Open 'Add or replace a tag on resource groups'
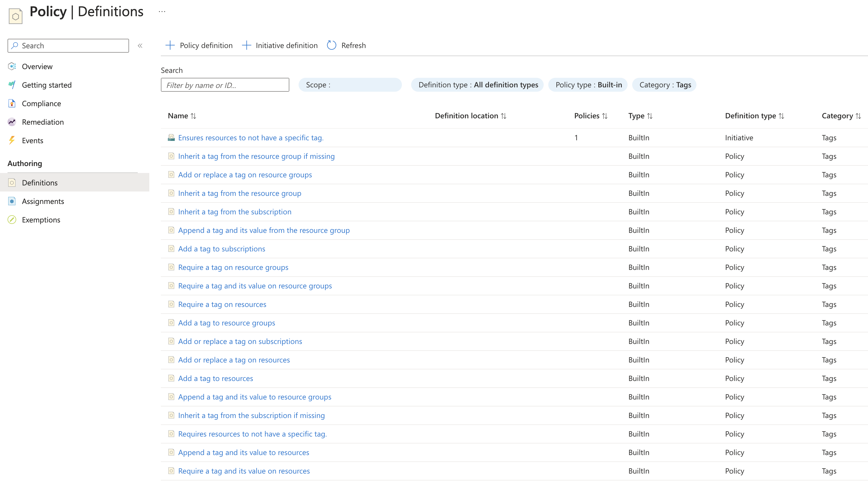Screen dimensions: 868x486 (245, 175)
